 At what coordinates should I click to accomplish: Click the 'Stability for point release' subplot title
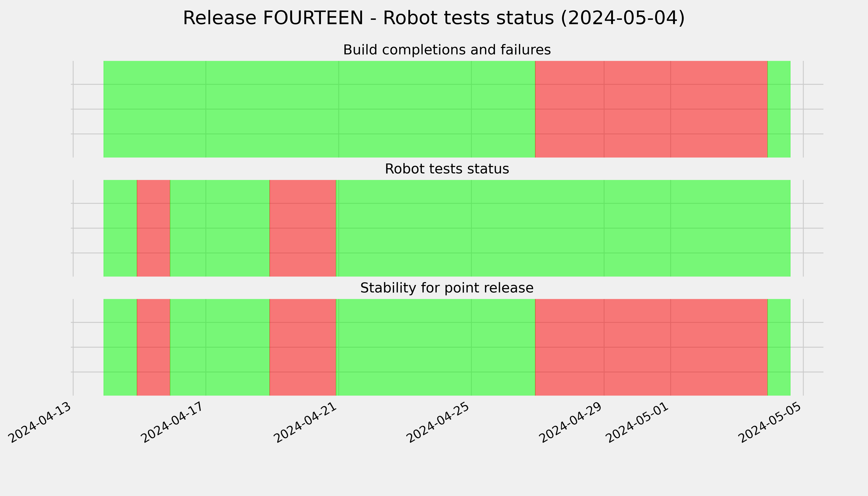(447, 288)
